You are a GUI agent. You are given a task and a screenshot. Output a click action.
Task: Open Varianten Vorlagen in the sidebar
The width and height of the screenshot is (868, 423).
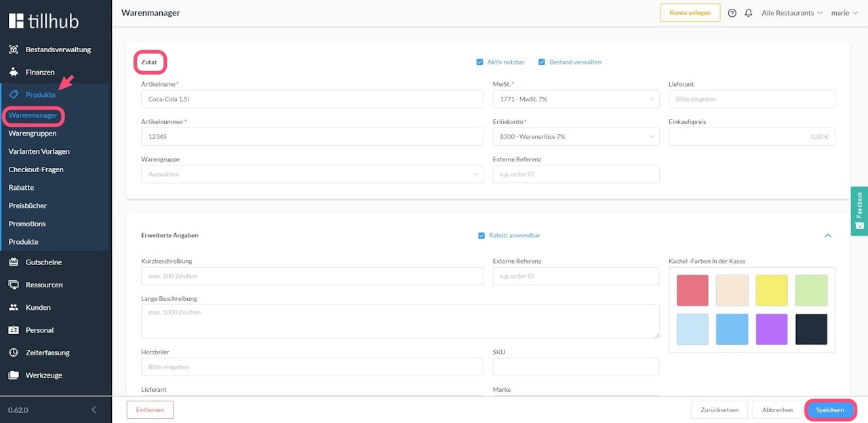point(39,151)
